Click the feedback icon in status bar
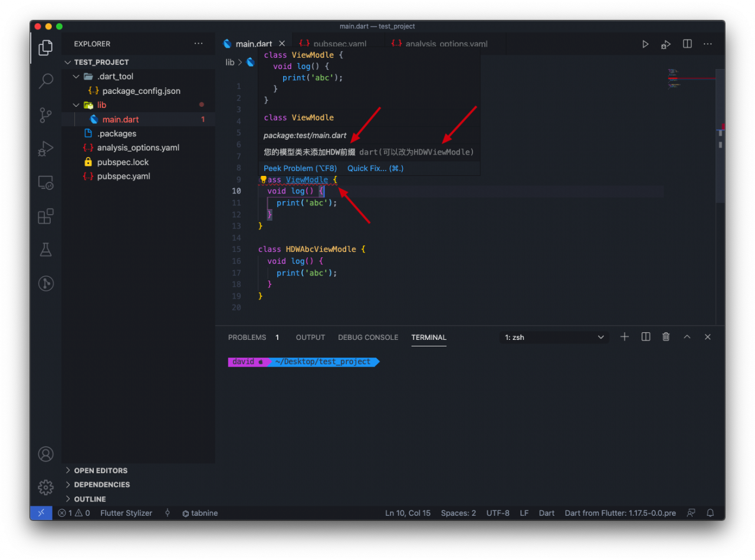Screen dimensions: 755x560 [x=691, y=513]
